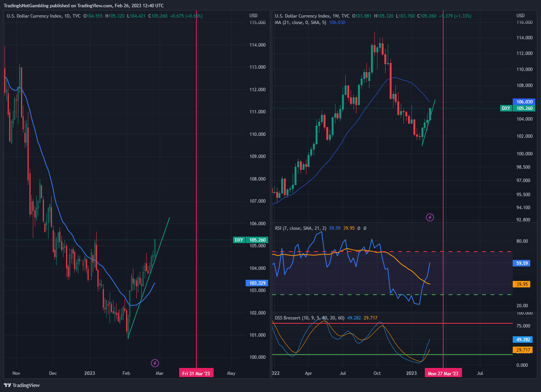The width and height of the screenshot is (541, 392).
Task: Click the DXY 105.260 price tag on weekly chart
Action: tap(518, 108)
